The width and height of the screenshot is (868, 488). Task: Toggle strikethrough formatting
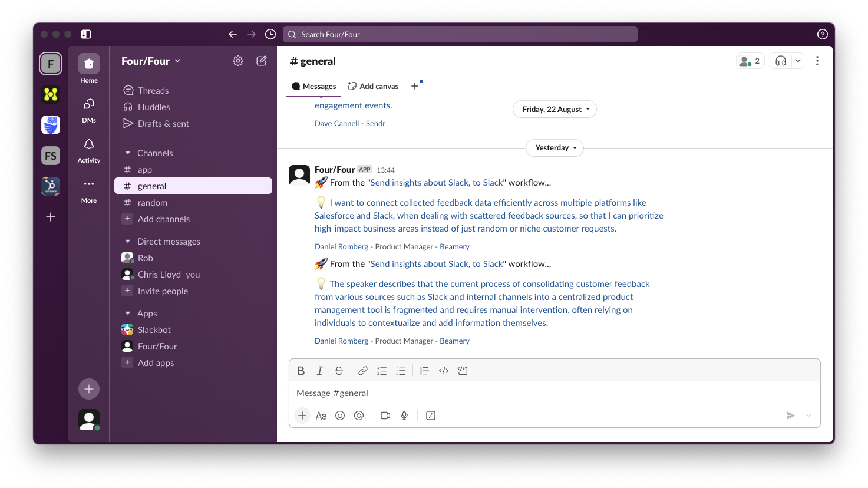point(339,371)
